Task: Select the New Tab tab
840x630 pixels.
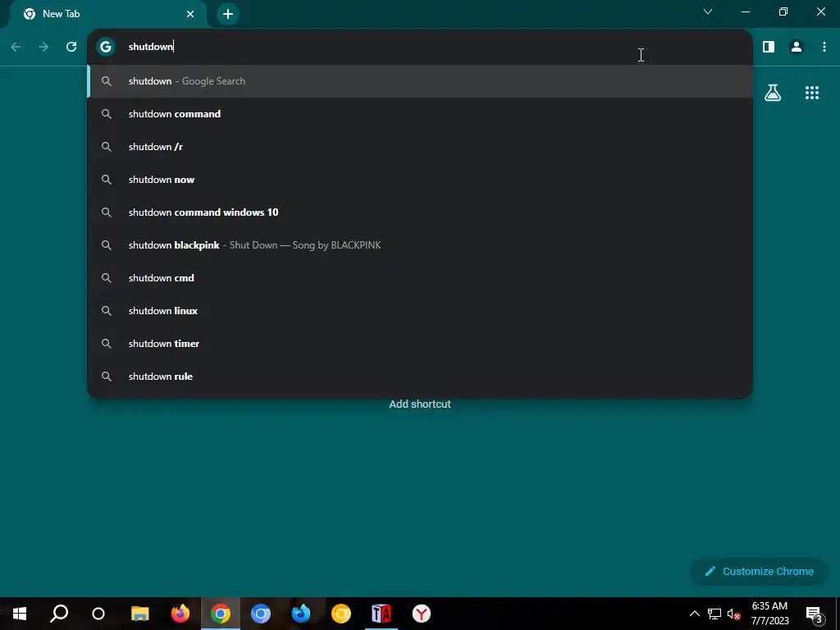Action: click(109, 14)
